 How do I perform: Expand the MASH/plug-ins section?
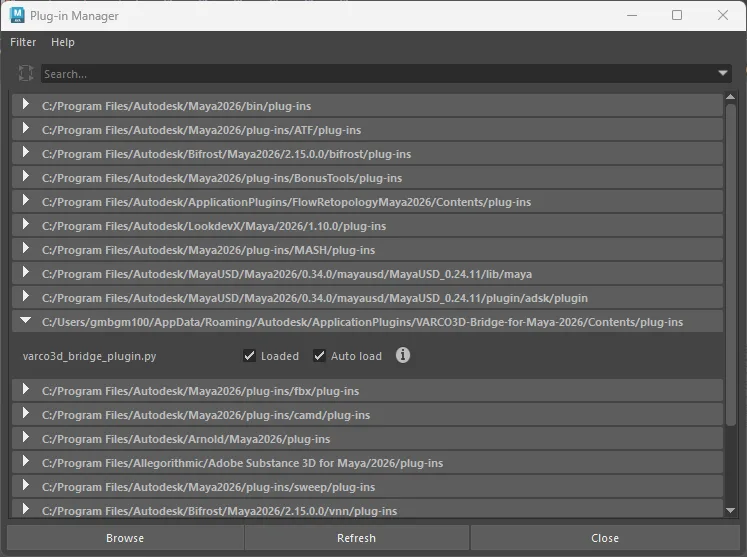[x=26, y=248]
